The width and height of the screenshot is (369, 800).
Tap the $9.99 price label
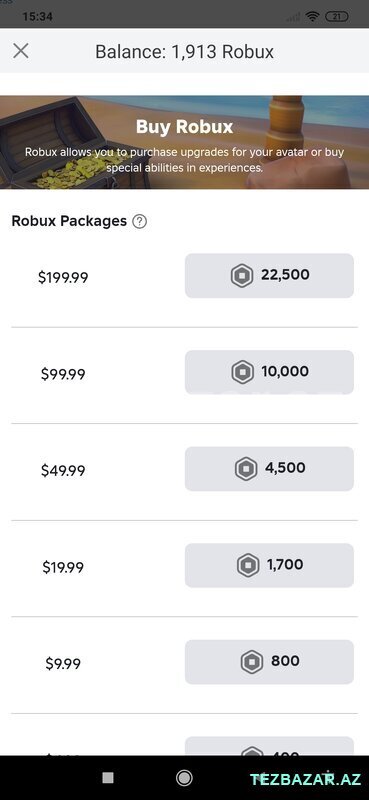pos(63,664)
